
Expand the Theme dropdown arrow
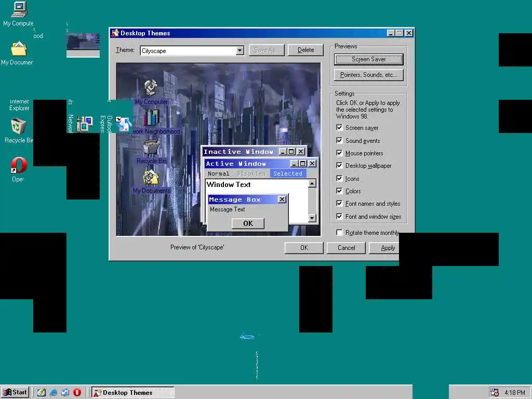240,50
